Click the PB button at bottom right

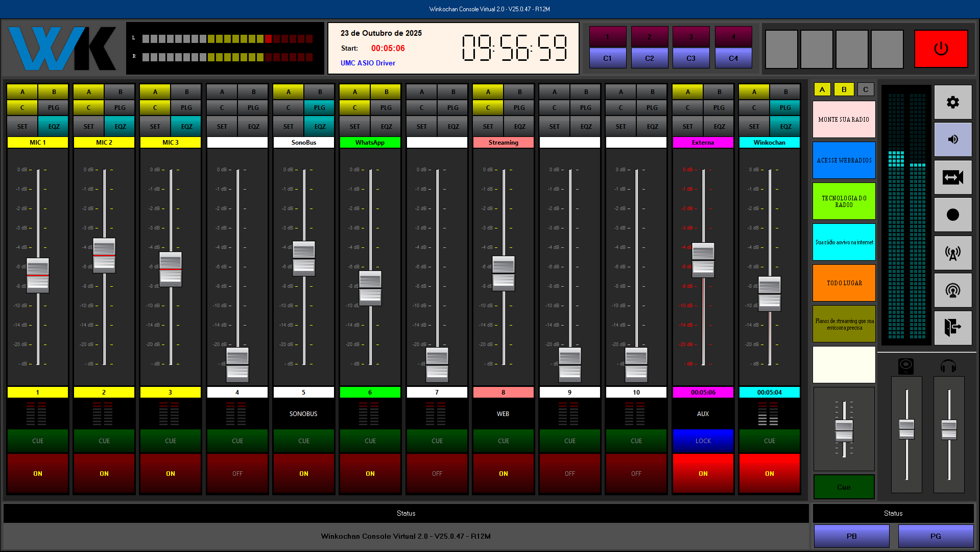point(851,536)
